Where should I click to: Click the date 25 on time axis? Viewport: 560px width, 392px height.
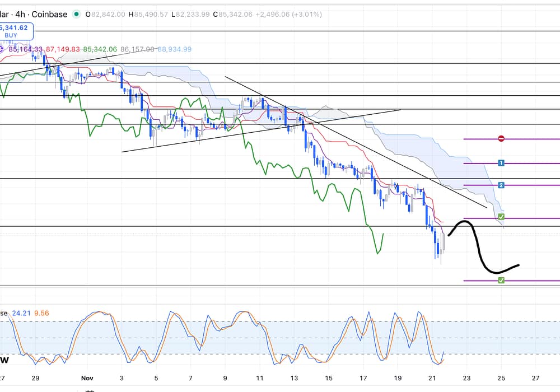pos(501,378)
